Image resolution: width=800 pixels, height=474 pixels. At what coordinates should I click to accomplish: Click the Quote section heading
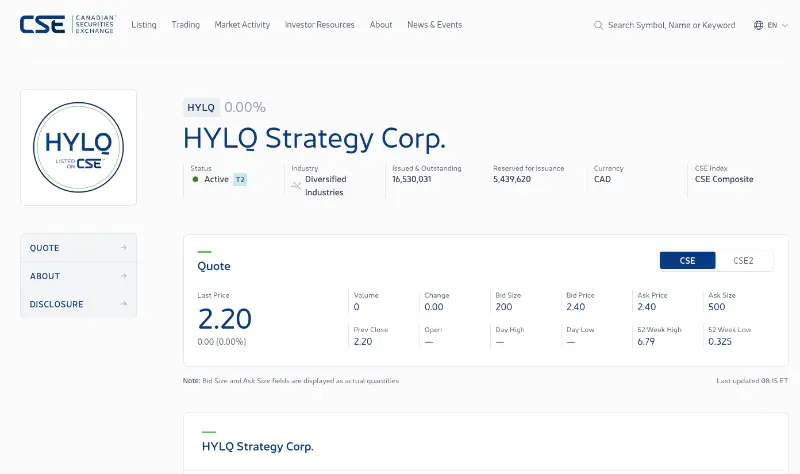point(214,266)
